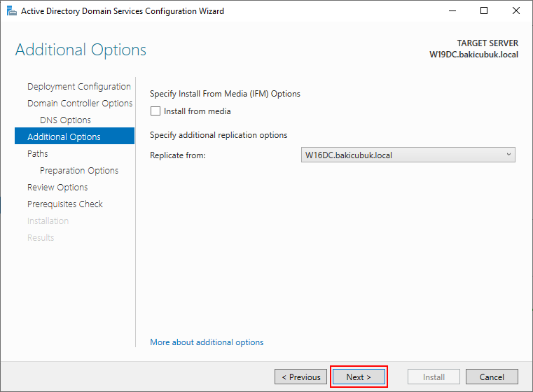Go to Review Options page
The height and width of the screenshot is (392, 533).
tap(57, 187)
